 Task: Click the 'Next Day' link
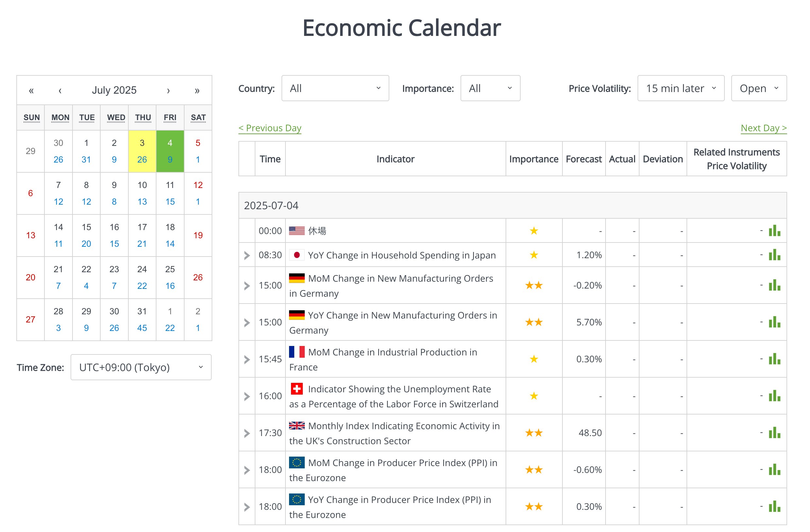tap(763, 128)
